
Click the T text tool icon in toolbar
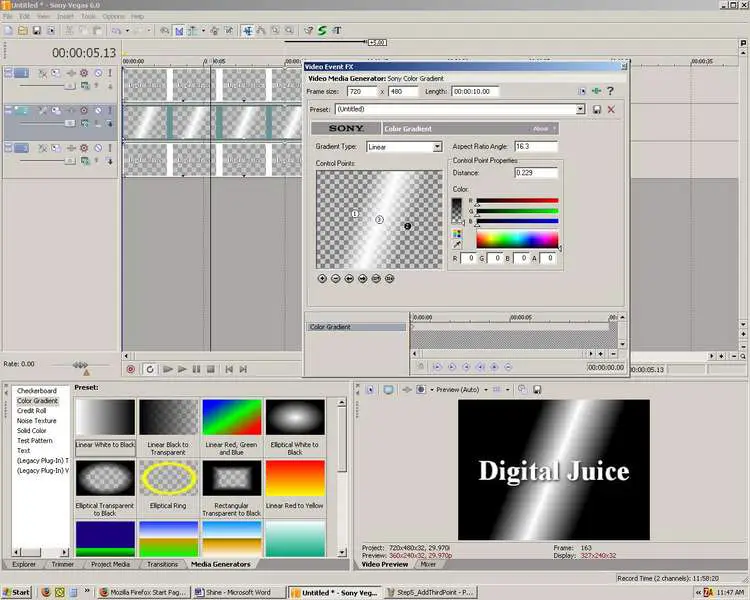point(337,31)
